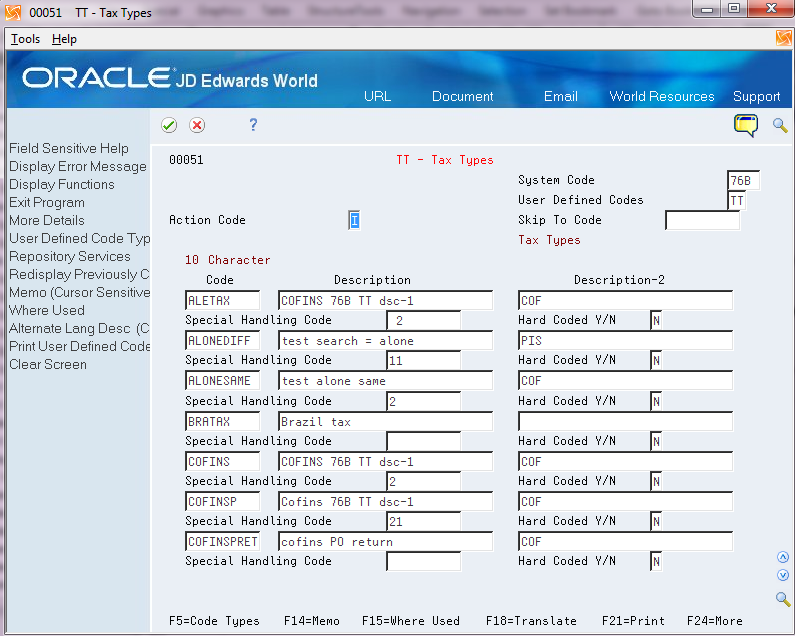Click Hard Coded Y/N field for COFINSPRET
The height and width of the screenshot is (636, 795).
tap(656, 561)
